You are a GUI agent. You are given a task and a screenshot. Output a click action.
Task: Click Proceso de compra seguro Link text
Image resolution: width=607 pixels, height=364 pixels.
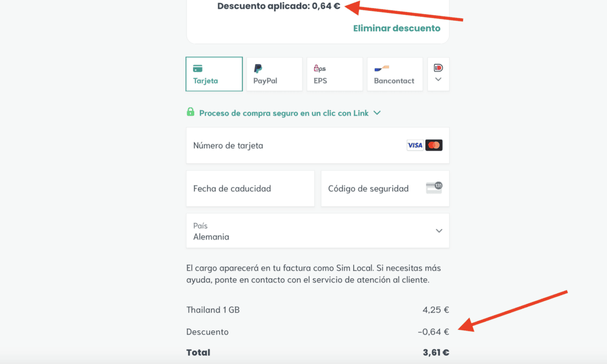coord(284,113)
